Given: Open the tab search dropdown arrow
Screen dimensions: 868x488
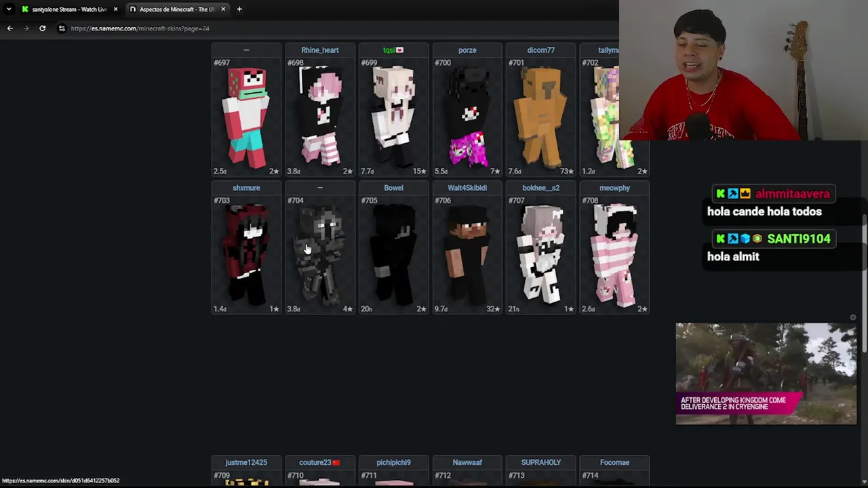Looking at the screenshot, I should (x=9, y=9).
